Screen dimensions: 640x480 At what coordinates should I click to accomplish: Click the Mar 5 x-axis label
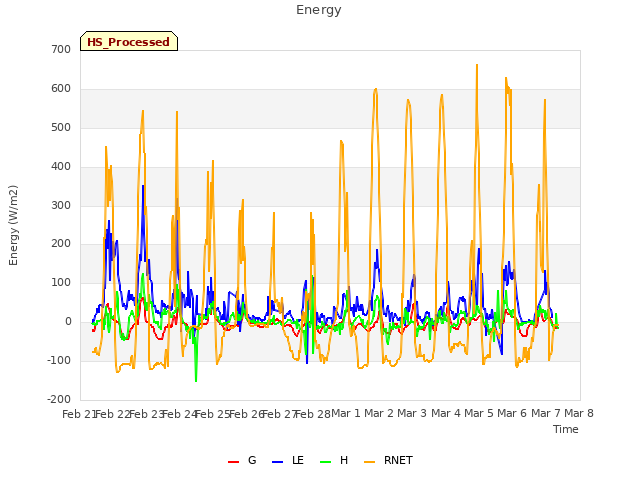[x=479, y=413]
